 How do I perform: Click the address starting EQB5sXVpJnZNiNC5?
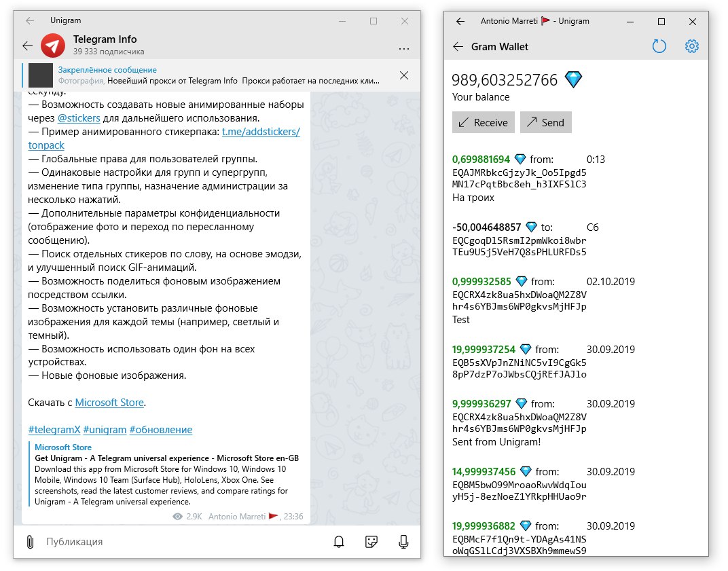pyautogui.click(x=519, y=368)
